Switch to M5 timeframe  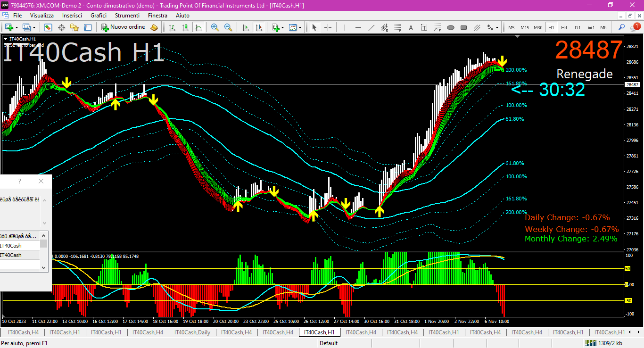click(512, 27)
